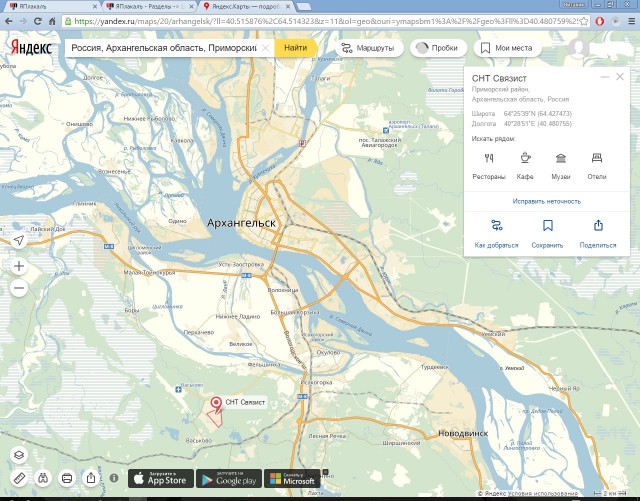Open Мои места saved places

coord(507,48)
